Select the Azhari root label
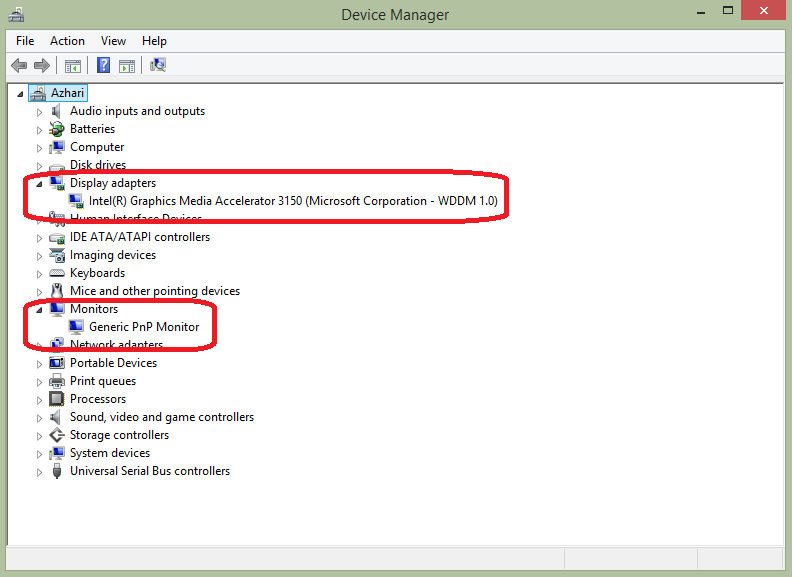Viewport: 792px width, 577px height. tap(67, 93)
